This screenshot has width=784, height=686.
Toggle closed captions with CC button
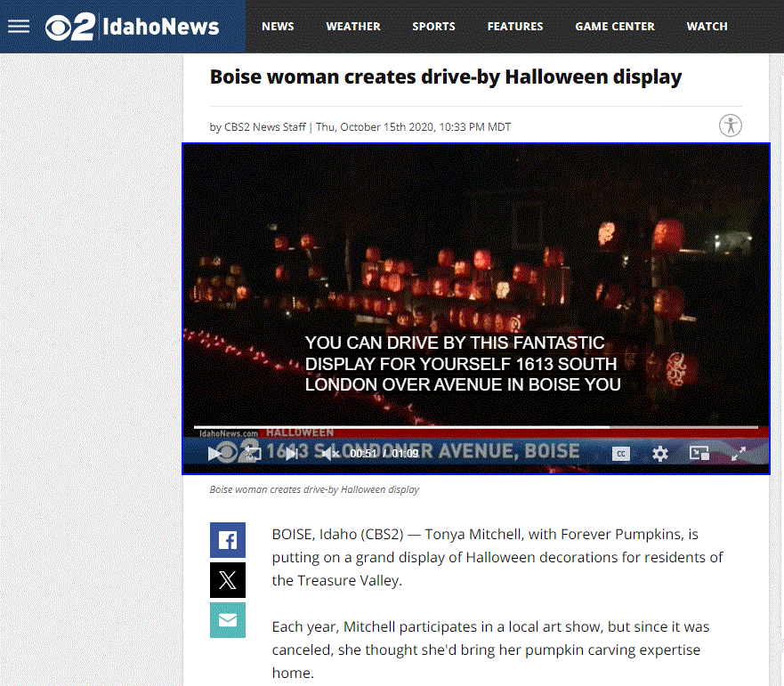point(621,454)
